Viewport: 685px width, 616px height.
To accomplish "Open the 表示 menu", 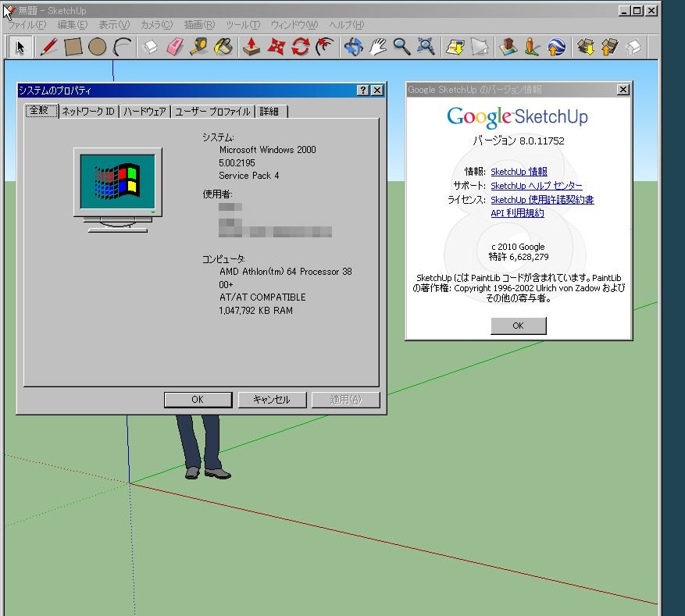I will [x=114, y=25].
